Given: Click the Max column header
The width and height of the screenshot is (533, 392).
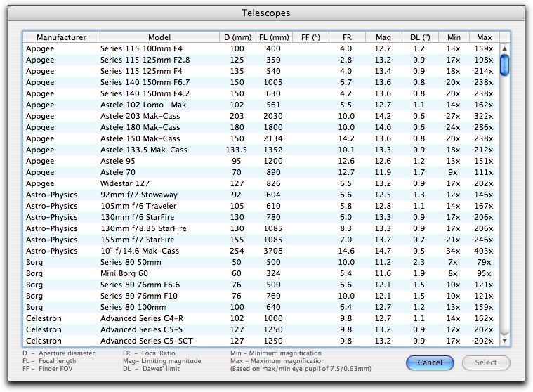Looking at the screenshot, I should click(485, 37).
